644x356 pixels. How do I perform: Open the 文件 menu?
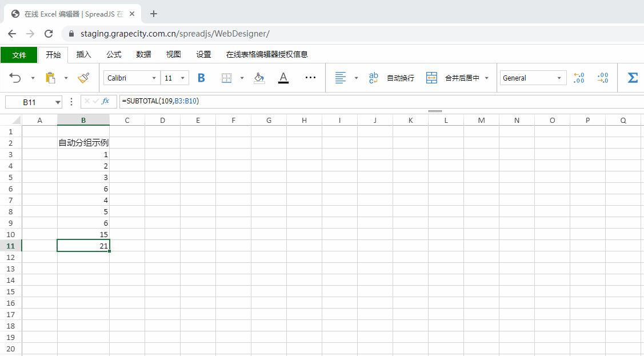tap(19, 55)
